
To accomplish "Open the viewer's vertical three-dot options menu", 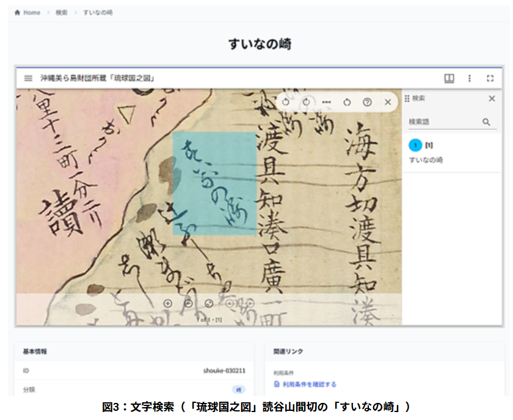I will click(x=469, y=78).
